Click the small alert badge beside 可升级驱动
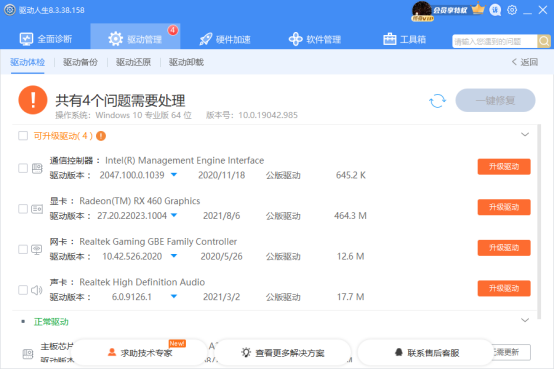 point(101,136)
